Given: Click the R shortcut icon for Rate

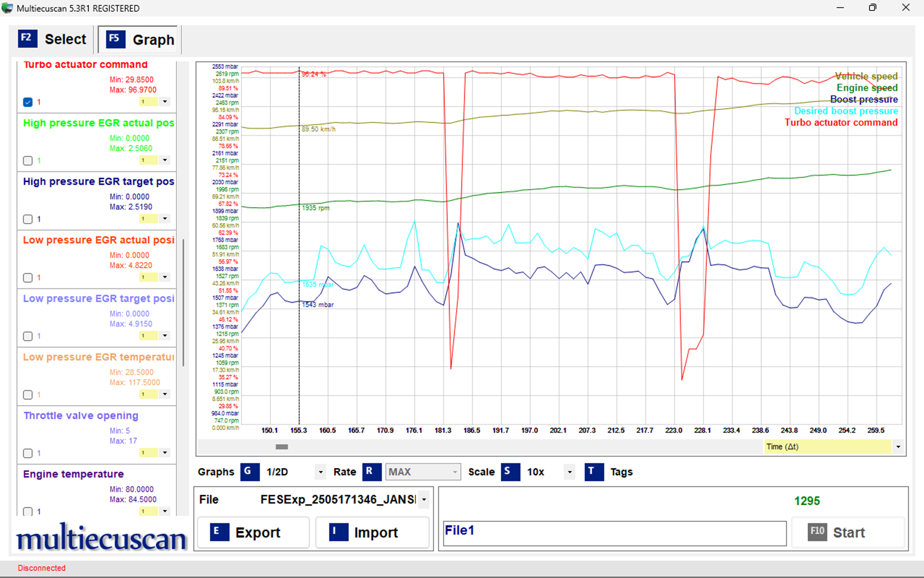Looking at the screenshot, I should [x=371, y=472].
